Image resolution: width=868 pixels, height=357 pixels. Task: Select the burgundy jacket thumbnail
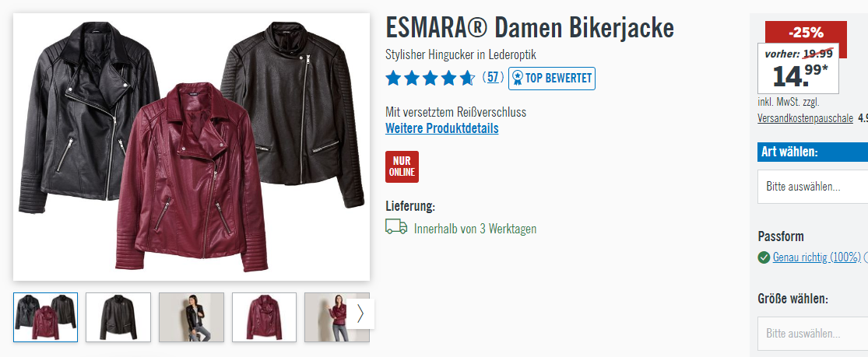(x=264, y=317)
